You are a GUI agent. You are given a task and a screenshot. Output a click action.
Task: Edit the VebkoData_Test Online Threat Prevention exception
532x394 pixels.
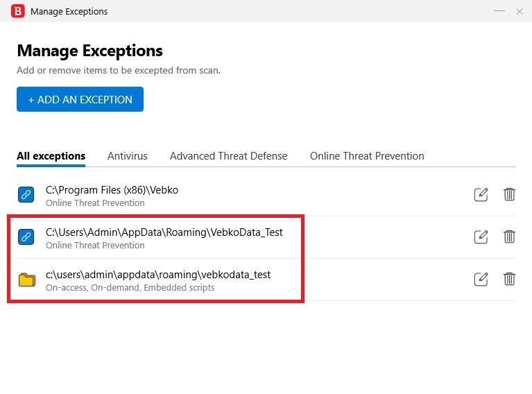(481, 237)
